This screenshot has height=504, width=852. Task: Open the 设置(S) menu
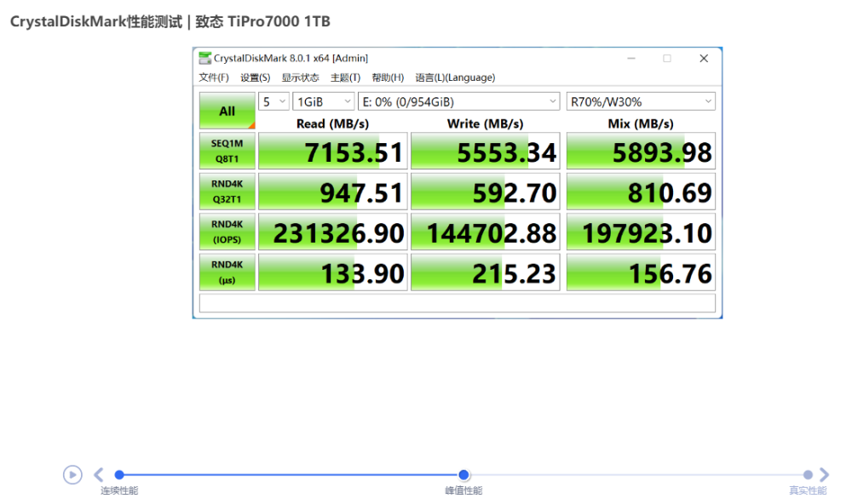click(256, 77)
